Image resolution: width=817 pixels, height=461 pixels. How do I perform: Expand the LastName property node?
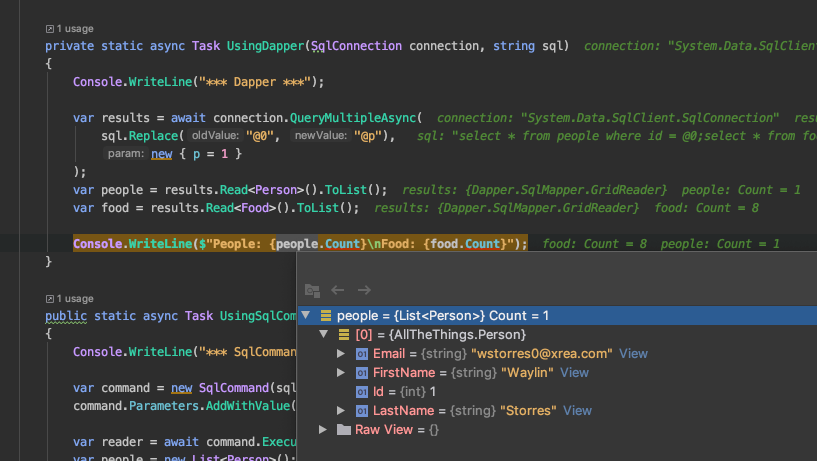341,410
